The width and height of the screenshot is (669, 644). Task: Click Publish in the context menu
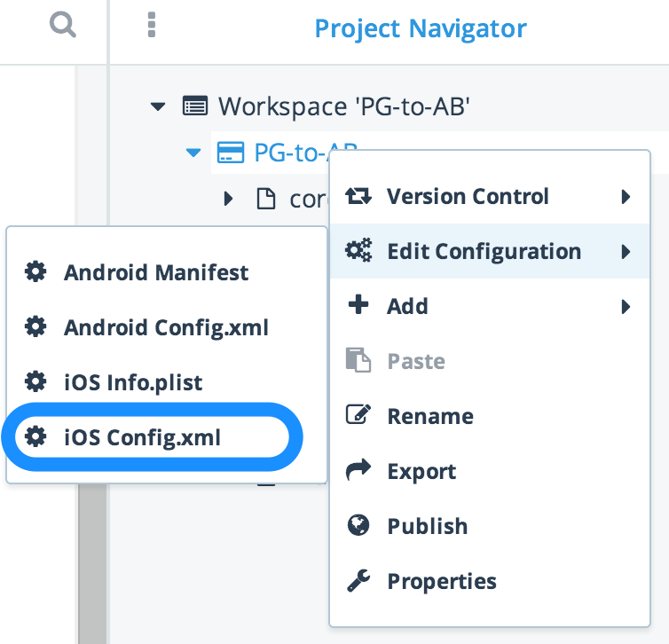tap(427, 526)
